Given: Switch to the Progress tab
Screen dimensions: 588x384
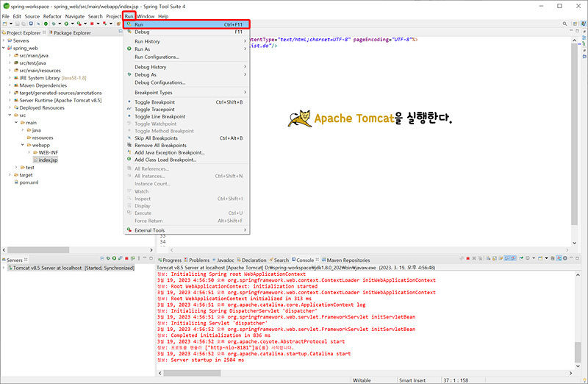Looking at the screenshot, I should pyautogui.click(x=170, y=260).
